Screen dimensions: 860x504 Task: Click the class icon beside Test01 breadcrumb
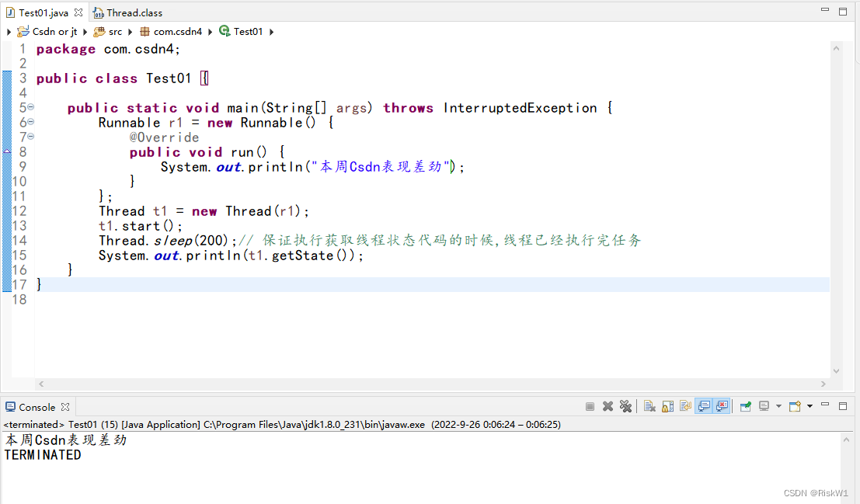pos(225,31)
